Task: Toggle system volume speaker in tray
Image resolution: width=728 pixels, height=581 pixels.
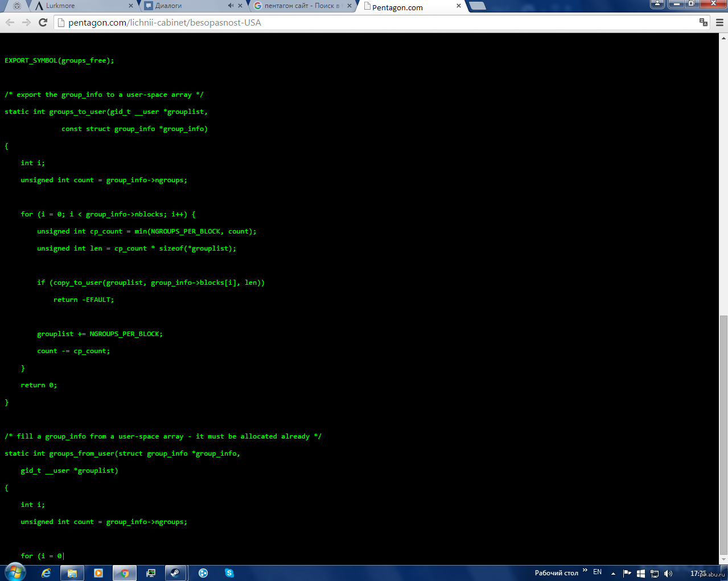Action: pyautogui.click(x=668, y=574)
